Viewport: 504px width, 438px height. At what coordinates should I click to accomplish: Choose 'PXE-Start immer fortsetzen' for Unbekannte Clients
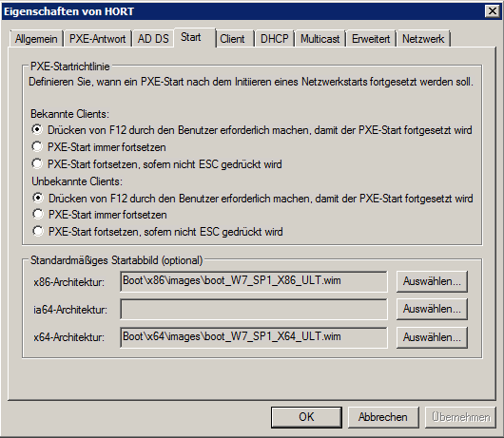38,214
